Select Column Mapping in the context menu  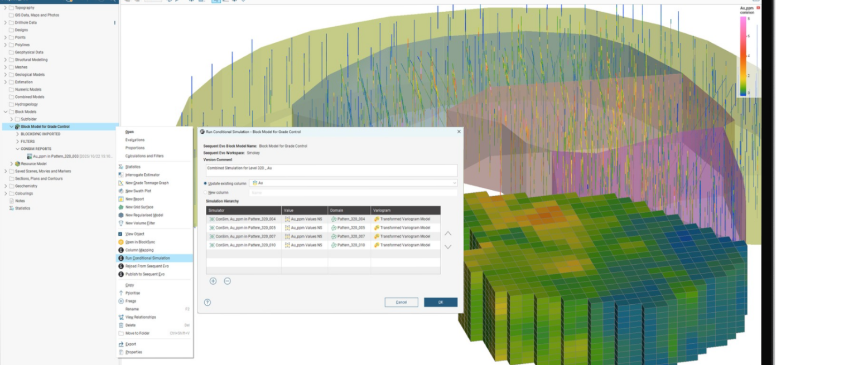tap(141, 250)
